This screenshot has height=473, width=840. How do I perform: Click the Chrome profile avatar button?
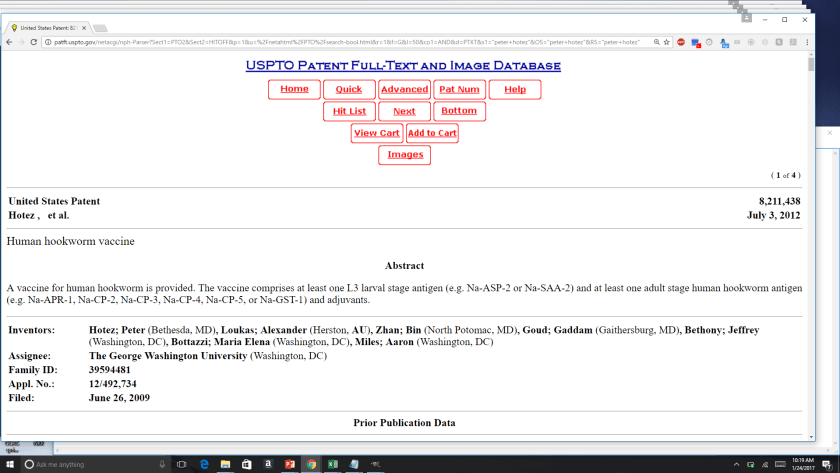746,18
